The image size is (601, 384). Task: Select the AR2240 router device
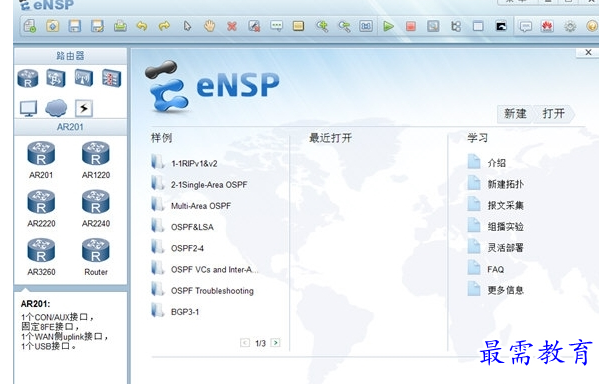click(x=96, y=208)
